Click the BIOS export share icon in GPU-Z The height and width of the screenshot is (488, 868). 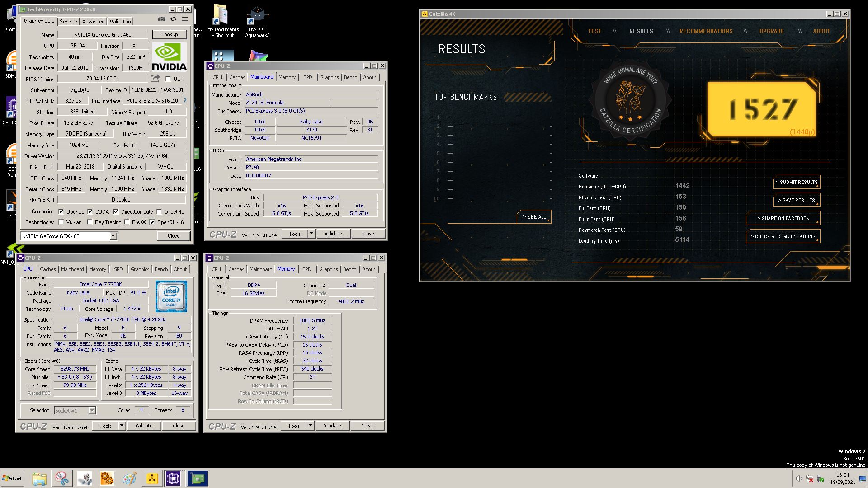pyautogui.click(x=156, y=79)
